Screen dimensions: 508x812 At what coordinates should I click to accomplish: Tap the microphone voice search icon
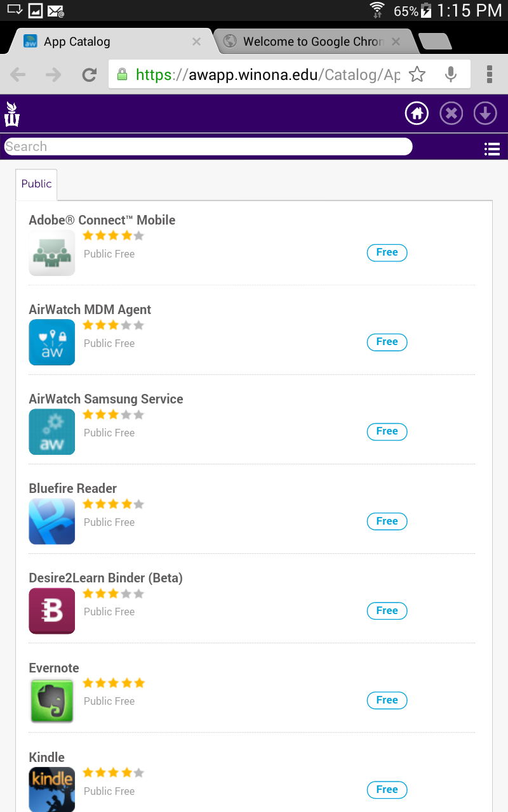[451, 75]
